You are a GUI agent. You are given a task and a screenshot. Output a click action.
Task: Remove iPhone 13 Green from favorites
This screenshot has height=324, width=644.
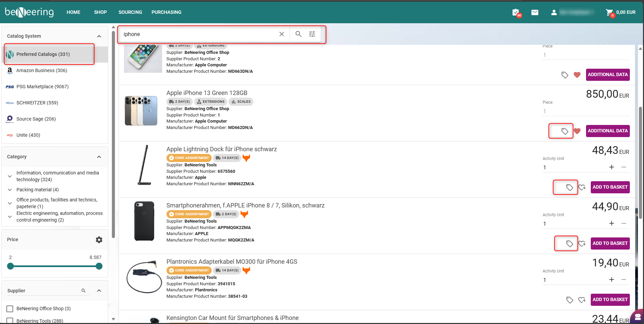(x=577, y=131)
